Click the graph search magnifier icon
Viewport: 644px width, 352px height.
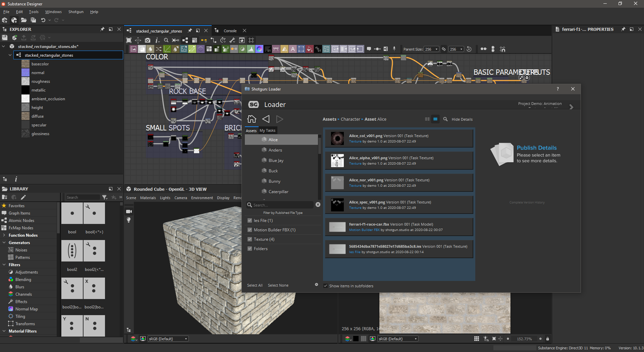point(166,40)
